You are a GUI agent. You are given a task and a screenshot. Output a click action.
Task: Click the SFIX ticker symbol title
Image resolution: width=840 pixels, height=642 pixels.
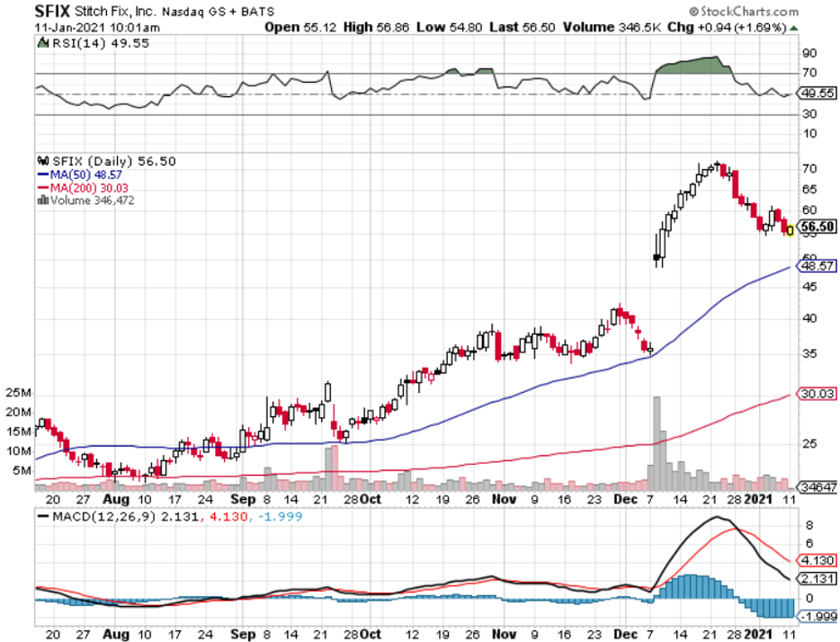(x=52, y=11)
